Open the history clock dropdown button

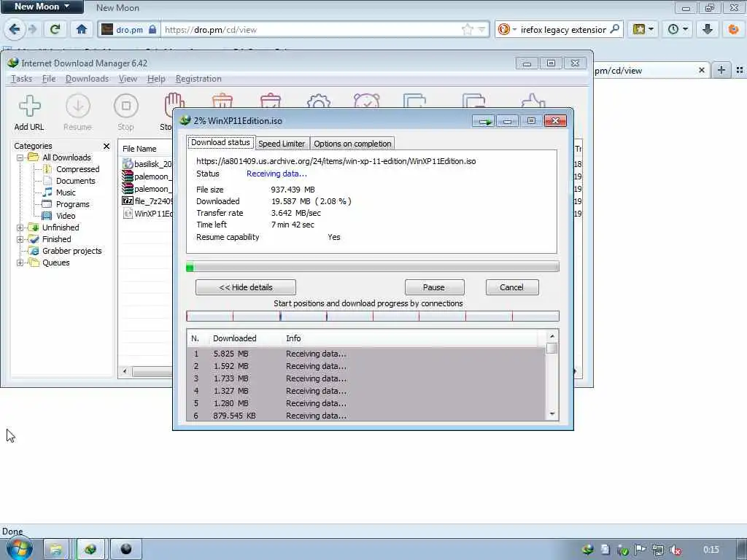pos(678,29)
